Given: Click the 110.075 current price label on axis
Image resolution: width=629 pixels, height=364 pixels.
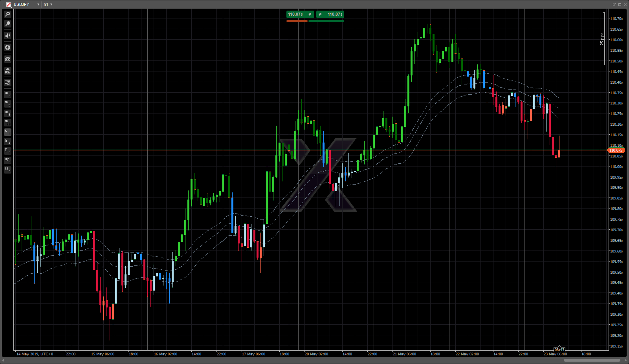Looking at the screenshot, I should coord(616,150).
